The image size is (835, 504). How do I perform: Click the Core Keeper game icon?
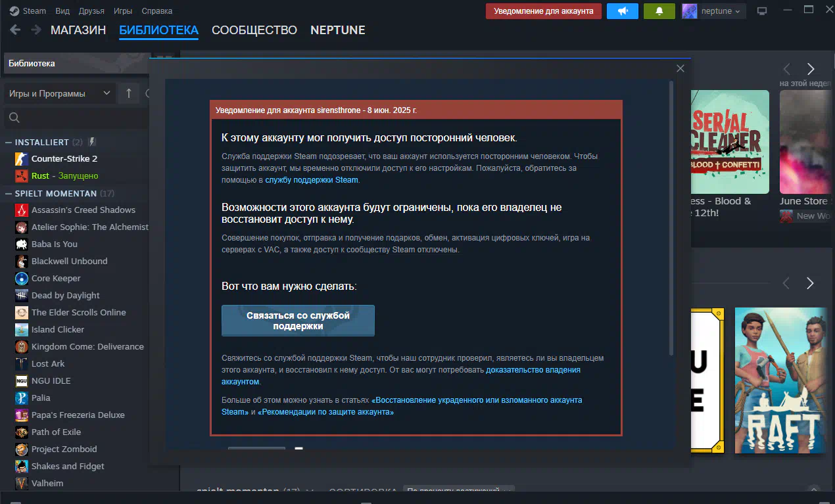click(x=22, y=279)
